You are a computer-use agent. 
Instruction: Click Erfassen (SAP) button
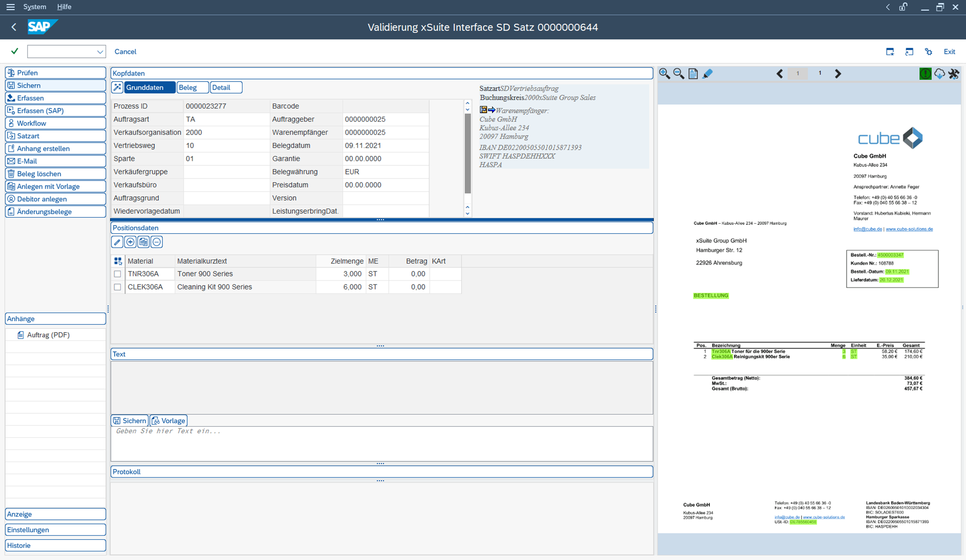click(55, 111)
